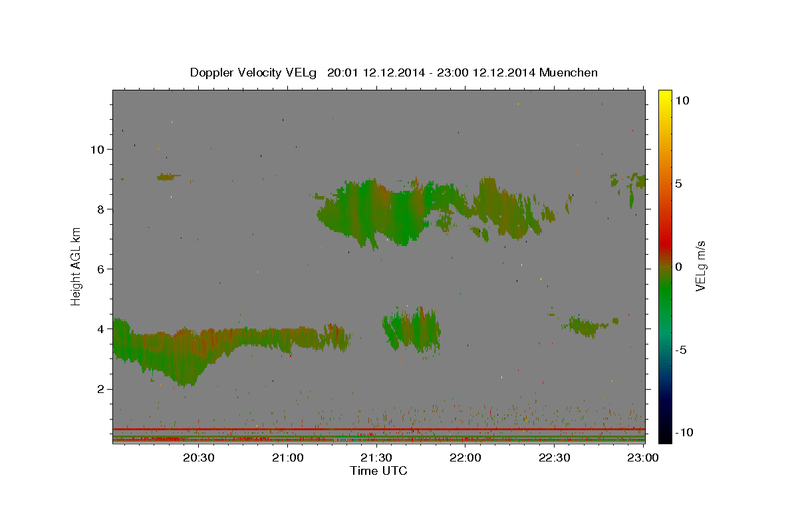Viewport: 798px width, 532px height.
Task: Click the red horizontal band near the ground
Action: 378,430
